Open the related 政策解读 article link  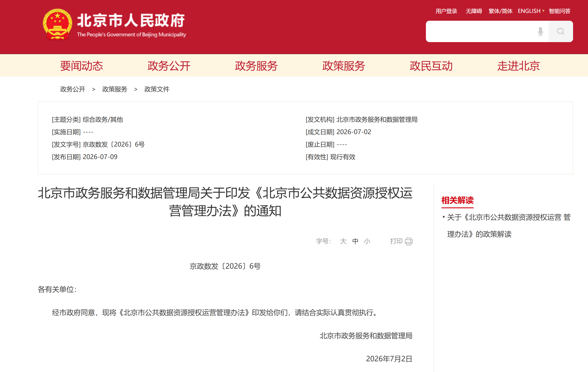(509, 226)
